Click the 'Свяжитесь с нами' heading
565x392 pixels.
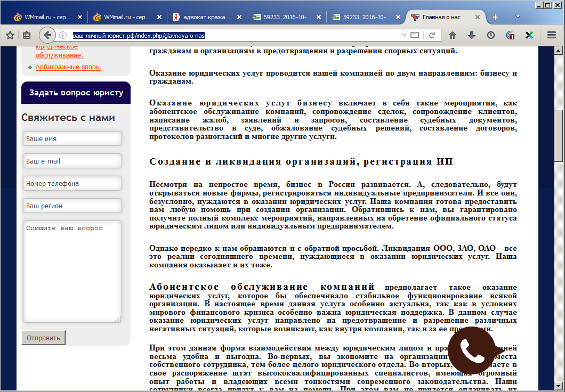pyautogui.click(x=68, y=118)
